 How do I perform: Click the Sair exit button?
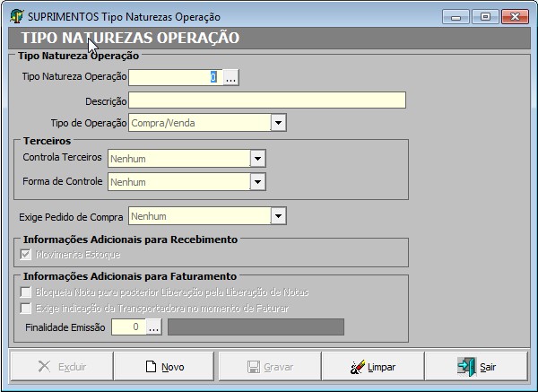[476, 367]
